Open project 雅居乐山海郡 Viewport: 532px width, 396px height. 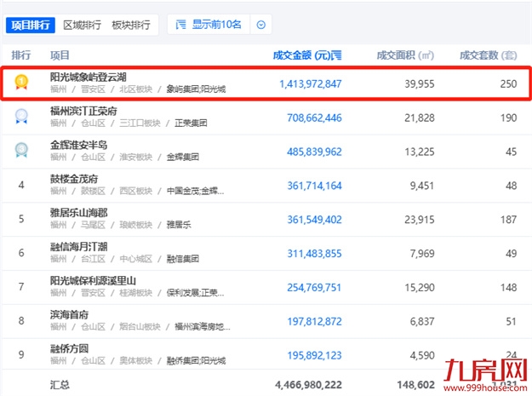(78, 213)
